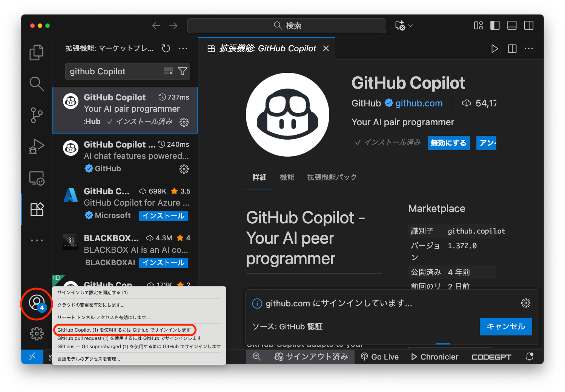The width and height of the screenshot is (565, 392).
Task: Choose リモート トンネル アクセス menu item
Action: (x=139, y=317)
